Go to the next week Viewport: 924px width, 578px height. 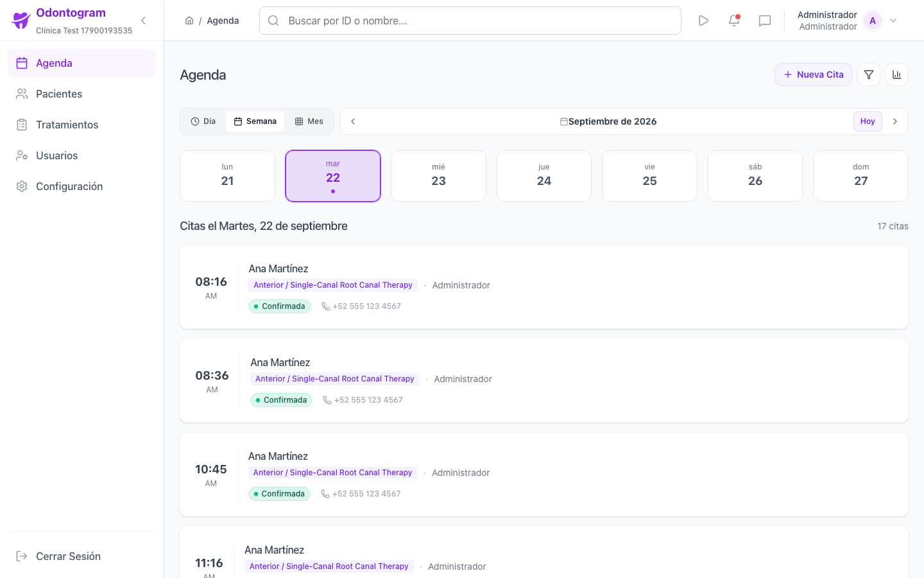point(895,121)
